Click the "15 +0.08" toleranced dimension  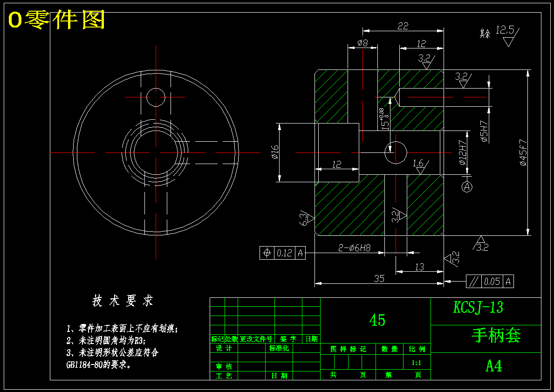(x=384, y=119)
